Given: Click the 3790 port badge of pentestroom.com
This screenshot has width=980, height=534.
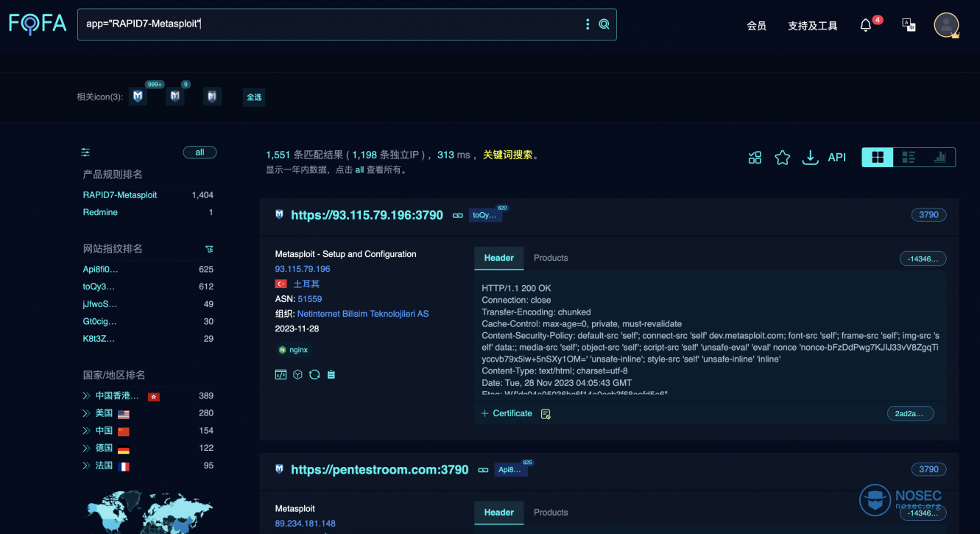Looking at the screenshot, I should [928, 469].
